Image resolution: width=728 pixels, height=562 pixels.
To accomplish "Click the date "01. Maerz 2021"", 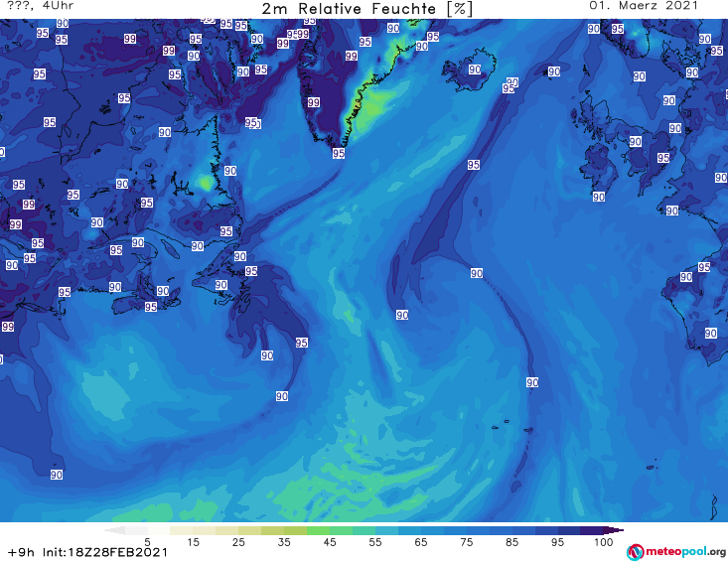I will pyautogui.click(x=644, y=6).
